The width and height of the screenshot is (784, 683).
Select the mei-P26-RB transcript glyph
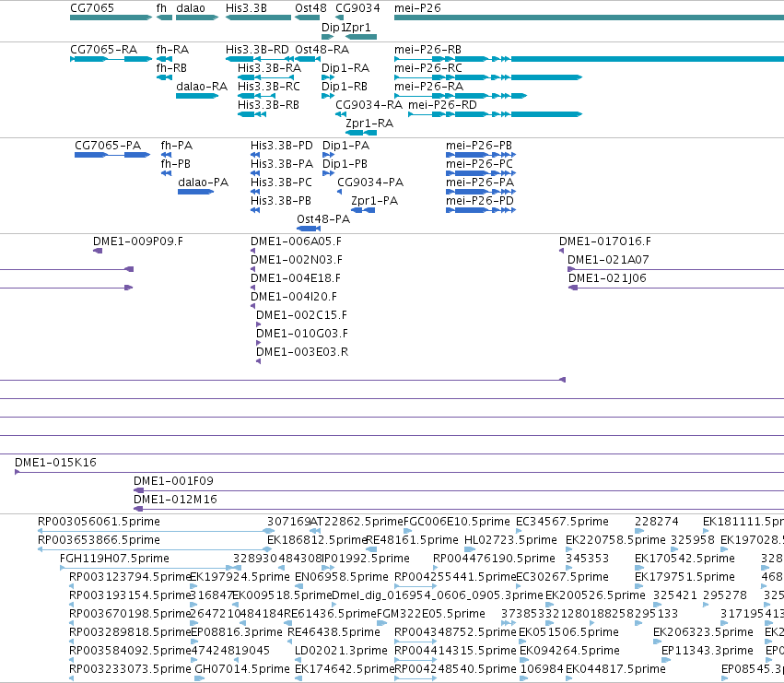(589, 59)
